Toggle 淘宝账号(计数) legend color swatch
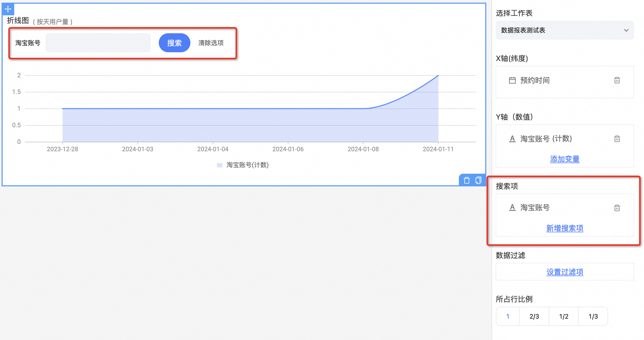This screenshot has height=340, width=644. coord(219,165)
